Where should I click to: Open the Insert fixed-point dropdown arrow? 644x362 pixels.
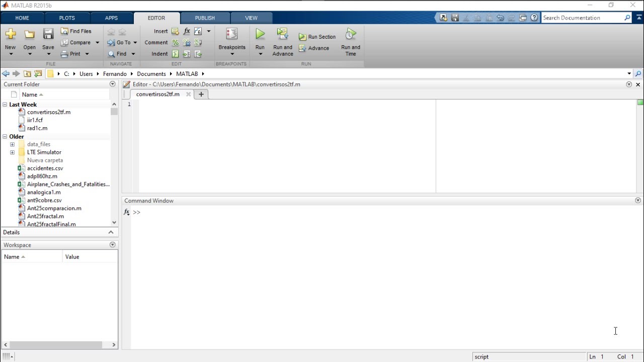coord(209,31)
